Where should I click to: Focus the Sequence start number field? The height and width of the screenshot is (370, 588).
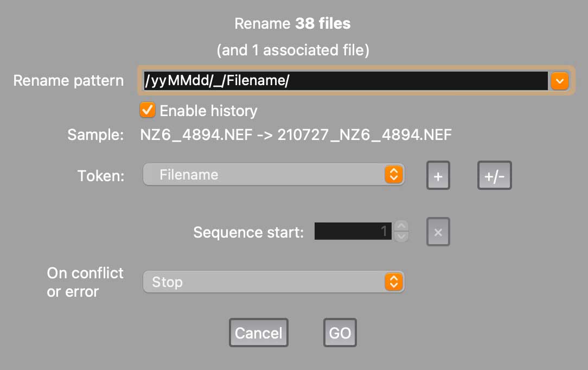353,232
